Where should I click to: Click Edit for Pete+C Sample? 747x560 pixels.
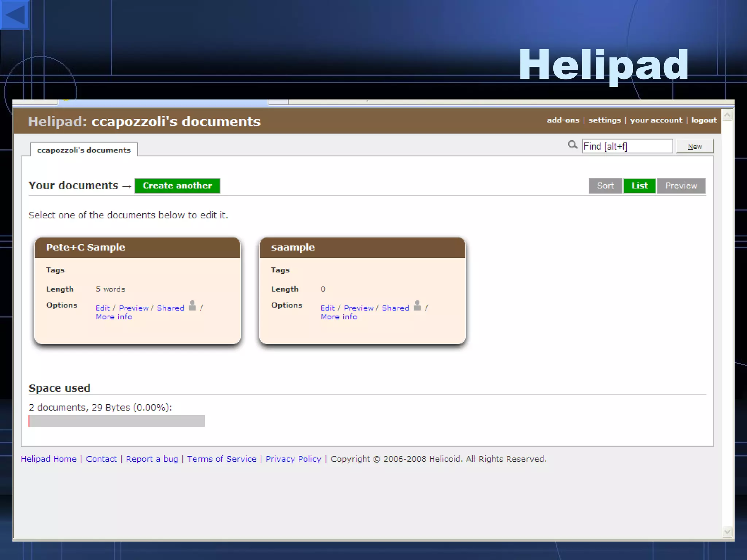coord(102,308)
